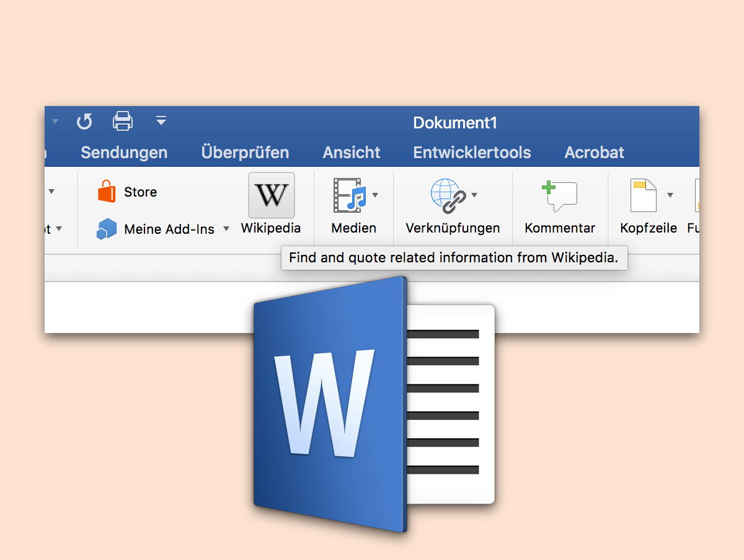Open the Entwicklertools tab
Screen dimensions: 744x560
click(x=472, y=153)
